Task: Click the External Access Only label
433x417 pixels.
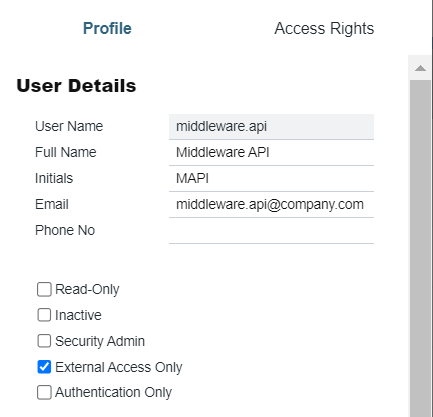Action: 119,367
